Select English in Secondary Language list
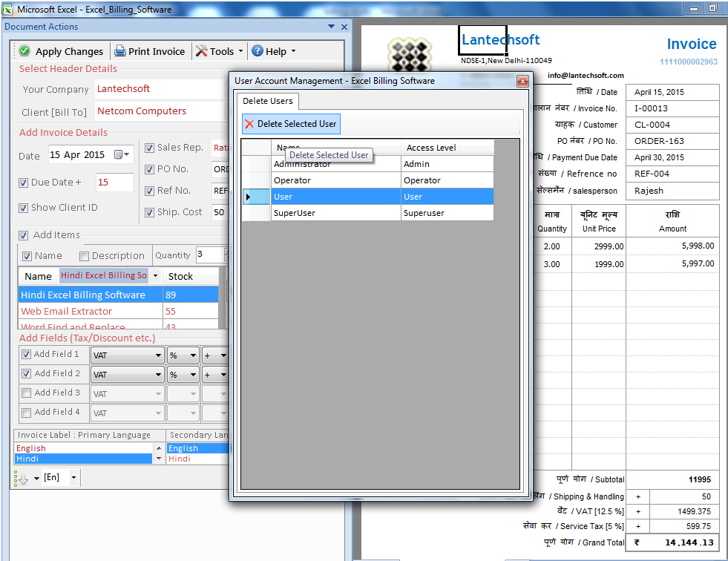This screenshot has height=561, width=728. pyautogui.click(x=198, y=448)
